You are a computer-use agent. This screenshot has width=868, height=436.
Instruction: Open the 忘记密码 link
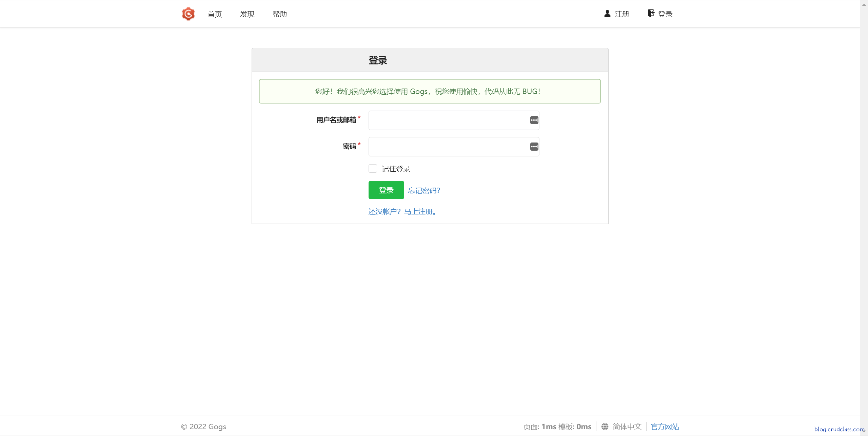(423, 190)
